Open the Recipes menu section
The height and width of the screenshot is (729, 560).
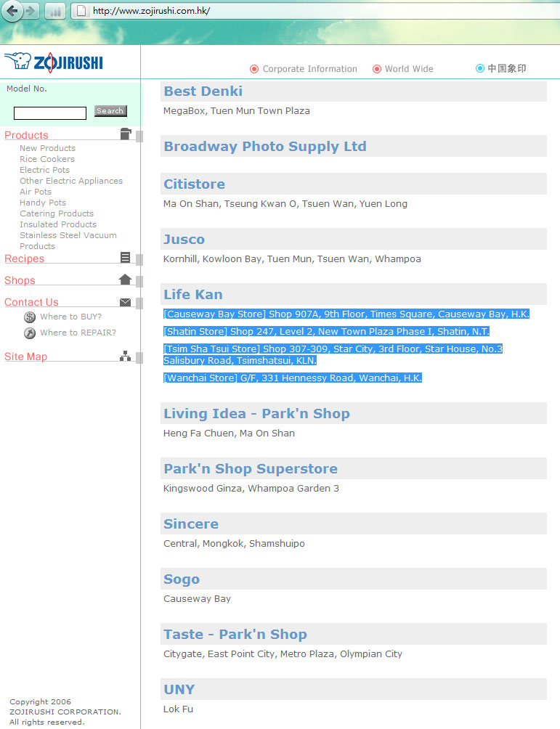[x=24, y=258]
